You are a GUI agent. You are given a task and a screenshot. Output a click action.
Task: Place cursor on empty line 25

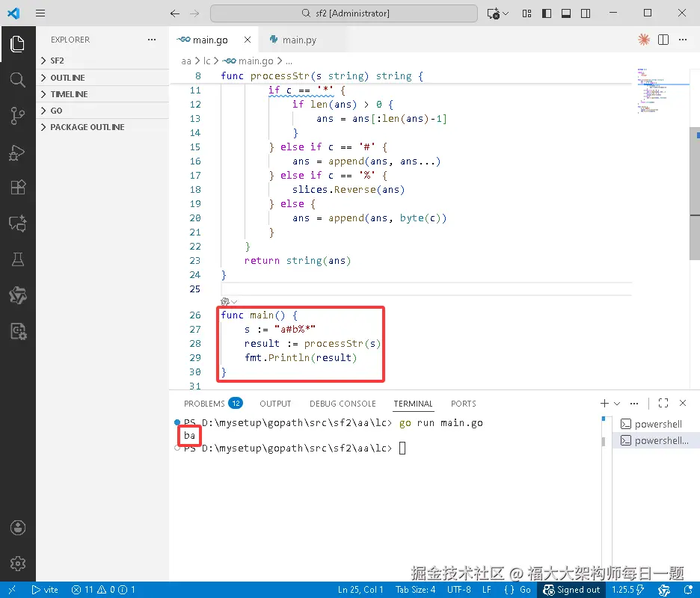[426, 289]
